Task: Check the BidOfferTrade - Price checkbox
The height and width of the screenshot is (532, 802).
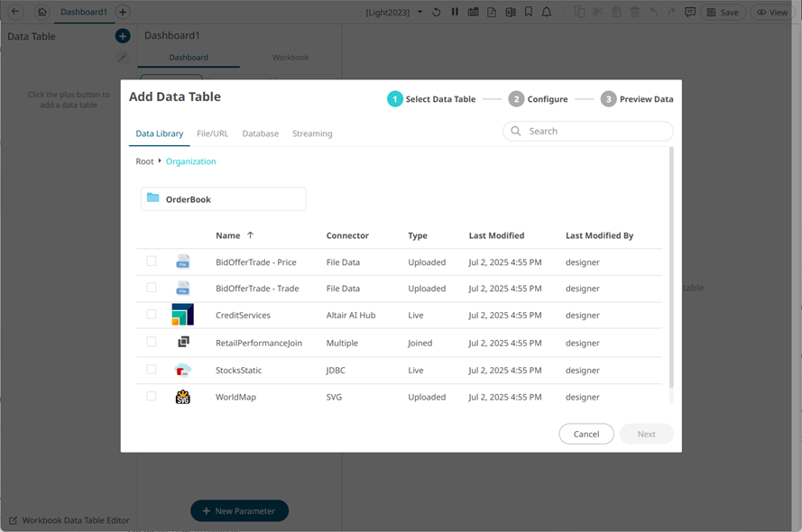Action: [x=152, y=261]
